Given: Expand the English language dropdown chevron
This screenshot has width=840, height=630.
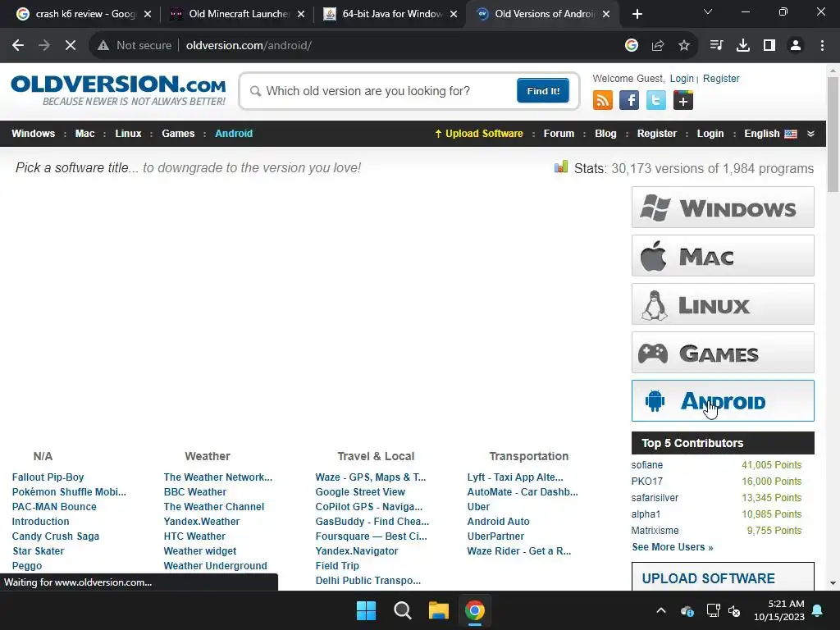Looking at the screenshot, I should pyautogui.click(x=811, y=134).
